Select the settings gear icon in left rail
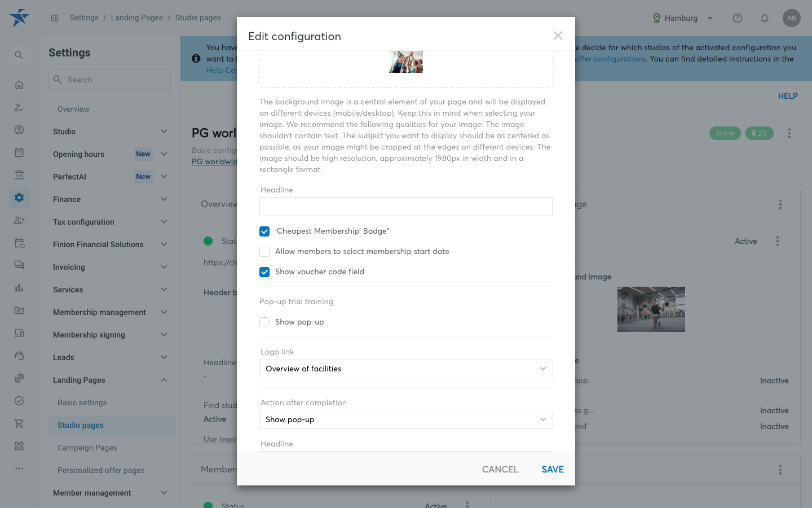This screenshot has height=508, width=812. 19,198
